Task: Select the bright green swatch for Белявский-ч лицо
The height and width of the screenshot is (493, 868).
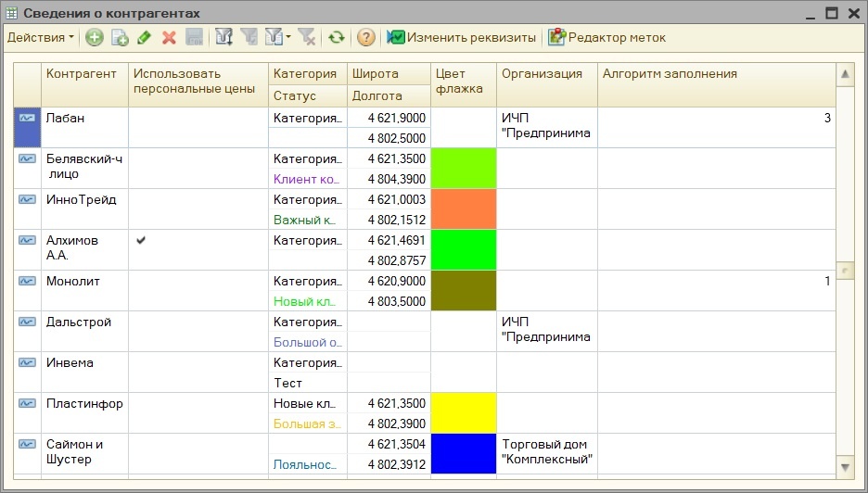Action: pos(464,169)
